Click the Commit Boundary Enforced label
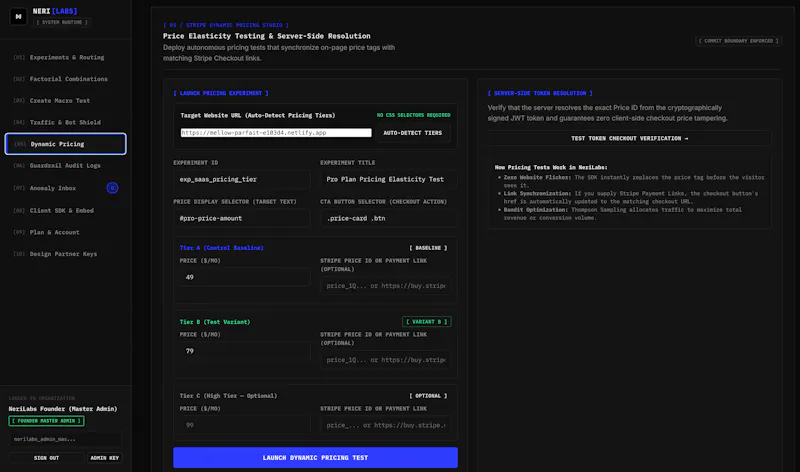Viewport: 800px width, 472px height. pyautogui.click(x=738, y=41)
